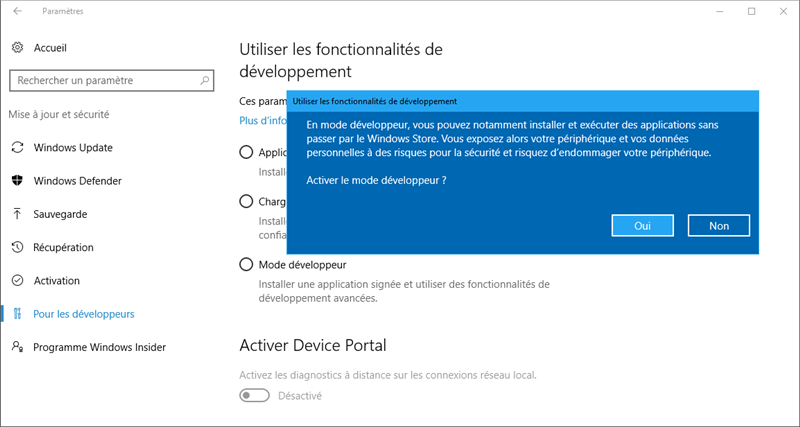Screen dimensions: 800x427
Task: Confirm developer mode with Oui button
Action: [x=642, y=225]
